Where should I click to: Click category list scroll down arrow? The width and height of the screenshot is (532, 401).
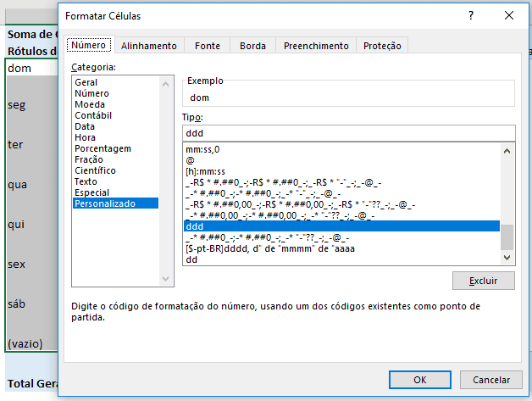tap(165, 279)
